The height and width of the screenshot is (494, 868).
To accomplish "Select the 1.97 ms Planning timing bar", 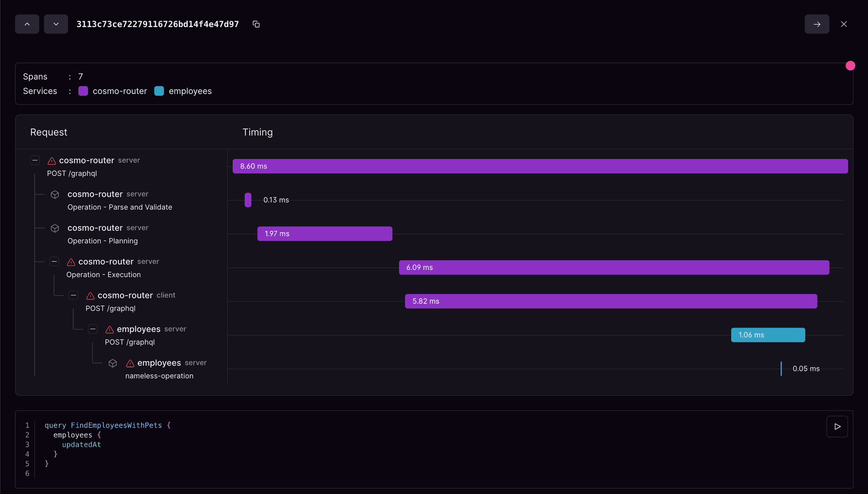I will point(325,234).
